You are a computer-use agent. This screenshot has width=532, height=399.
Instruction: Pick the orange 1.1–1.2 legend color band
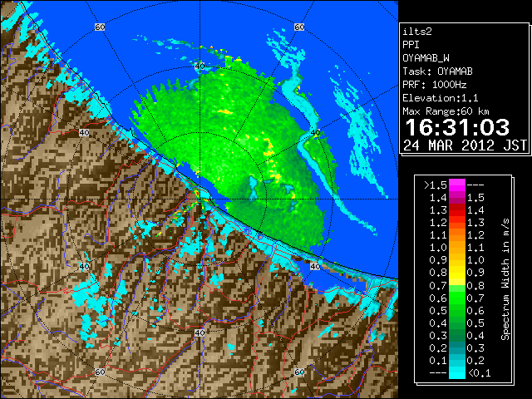pyautogui.click(x=457, y=235)
